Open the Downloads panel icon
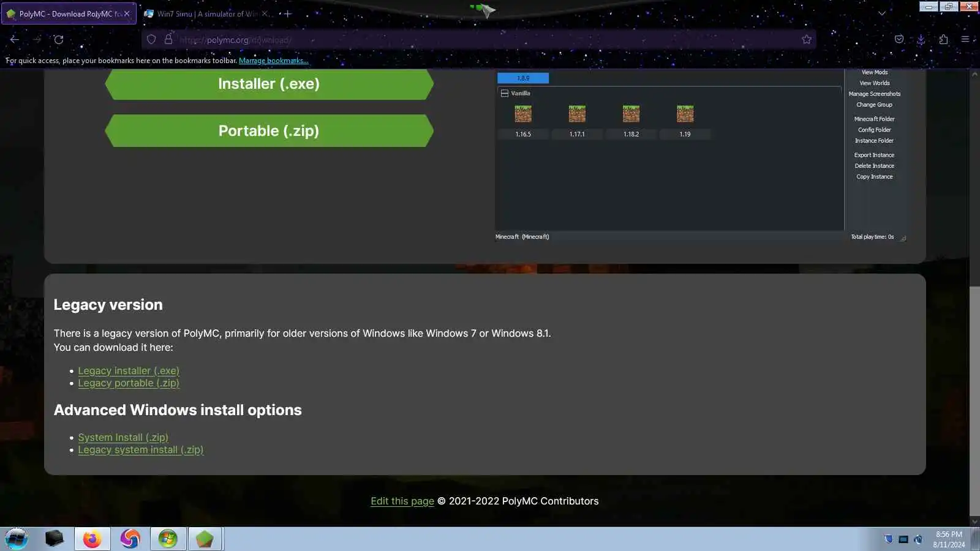 tap(921, 39)
